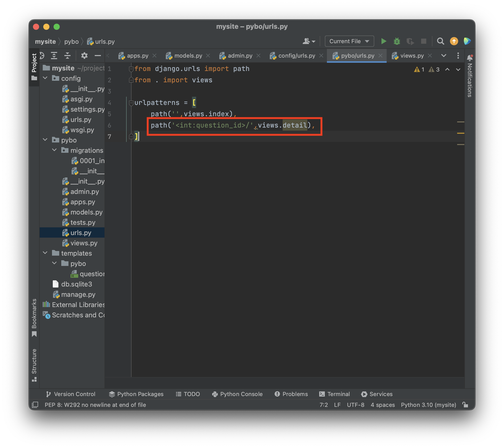Click the Debug bug icon
The image size is (504, 448).
point(397,41)
